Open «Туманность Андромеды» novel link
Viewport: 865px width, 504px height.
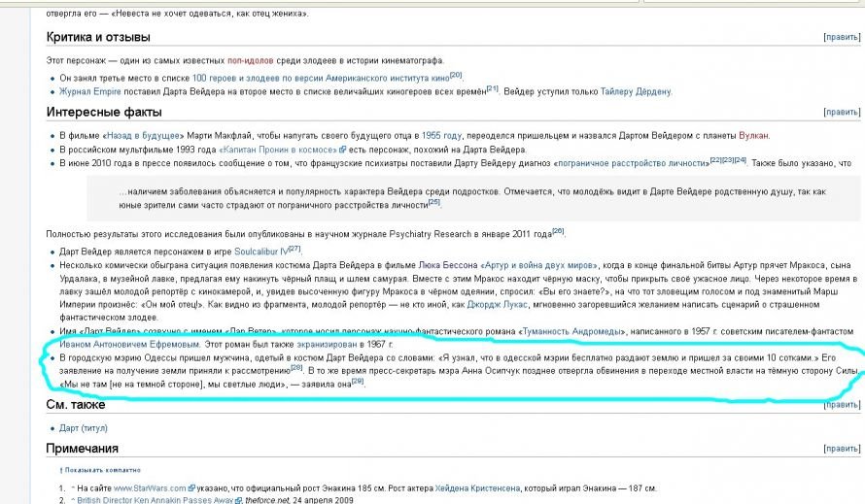(572, 331)
